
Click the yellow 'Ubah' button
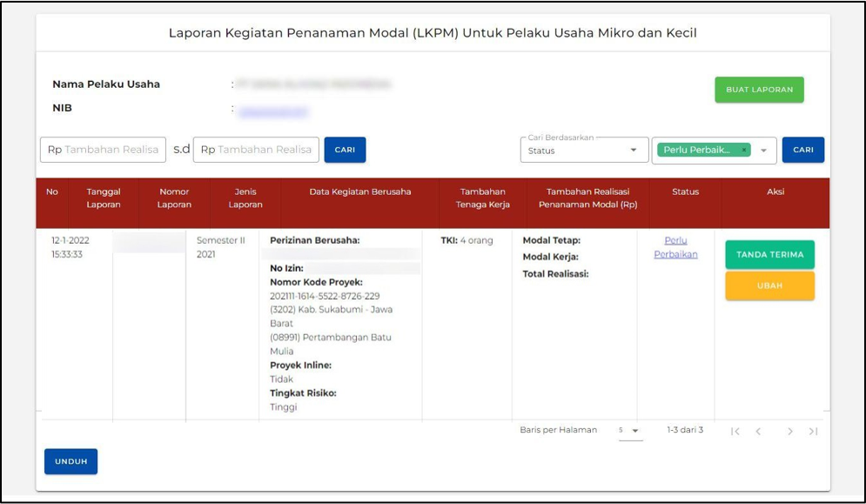point(769,286)
